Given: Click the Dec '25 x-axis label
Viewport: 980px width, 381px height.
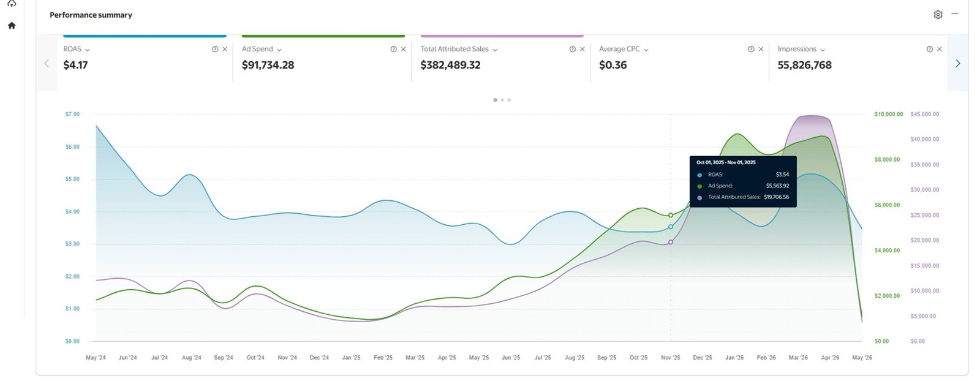Looking at the screenshot, I should 703,357.
